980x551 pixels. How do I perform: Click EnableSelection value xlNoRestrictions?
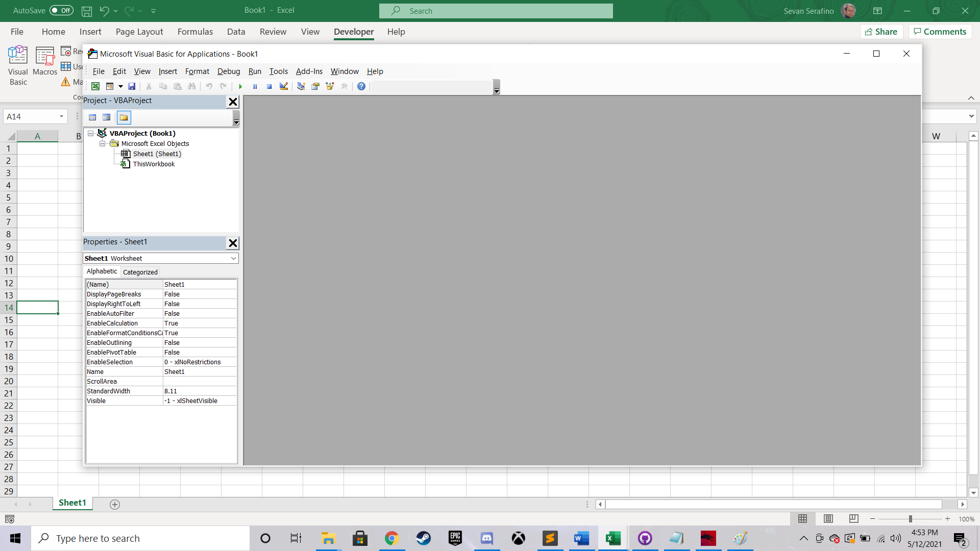pyautogui.click(x=200, y=362)
